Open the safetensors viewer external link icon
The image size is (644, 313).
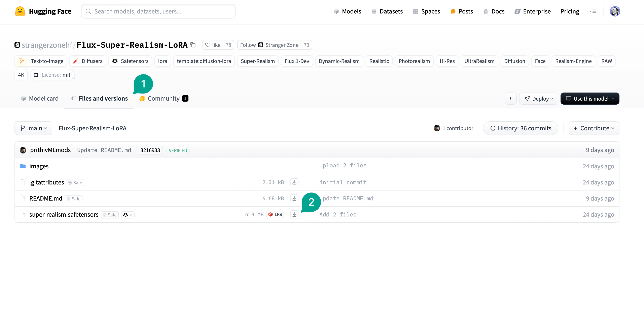click(x=128, y=214)
